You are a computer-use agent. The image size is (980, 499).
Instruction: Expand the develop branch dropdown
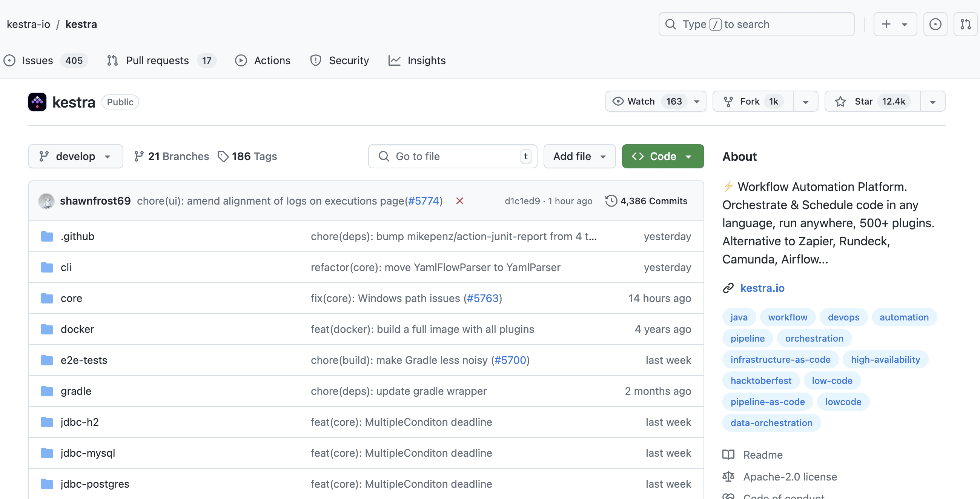pyautogui.click(x=75, y=156)
